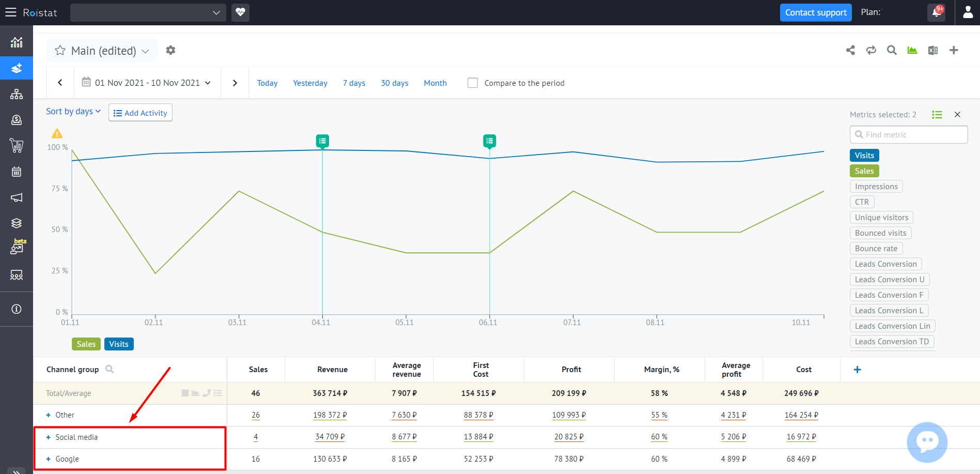Click Add Activity button
Viewport: 980px width, 474px height.
click(141, 113)
